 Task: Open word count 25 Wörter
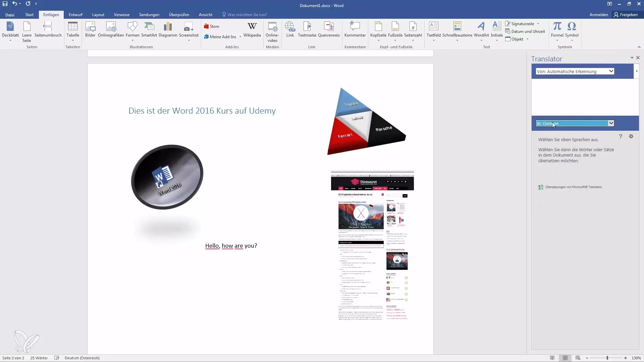click(x=39, y=358)
